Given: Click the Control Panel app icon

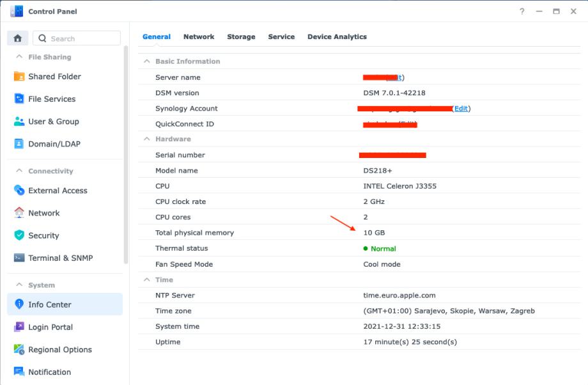Looking at the screenshot, I should pos(17,12).
